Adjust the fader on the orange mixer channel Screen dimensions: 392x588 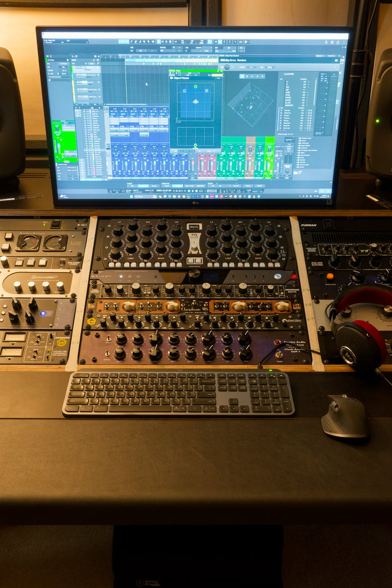tap(250, 164)
